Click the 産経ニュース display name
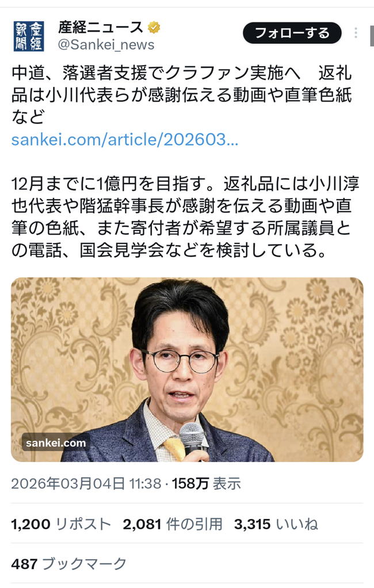 coord(101,28)
